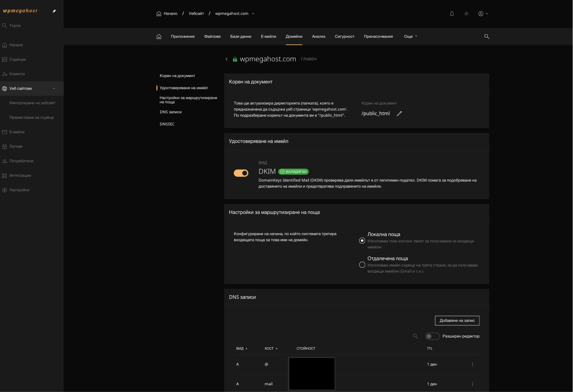Open Преместване на сървър sidebar item
This screenshot has height=392, width=573.
32,118
